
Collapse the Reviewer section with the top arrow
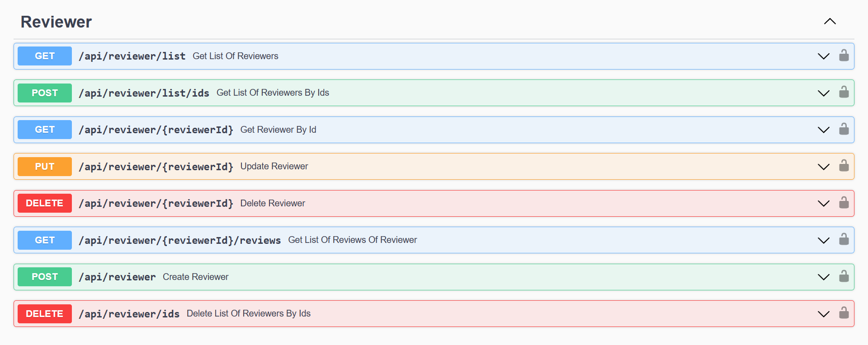(x=830, y=22)
